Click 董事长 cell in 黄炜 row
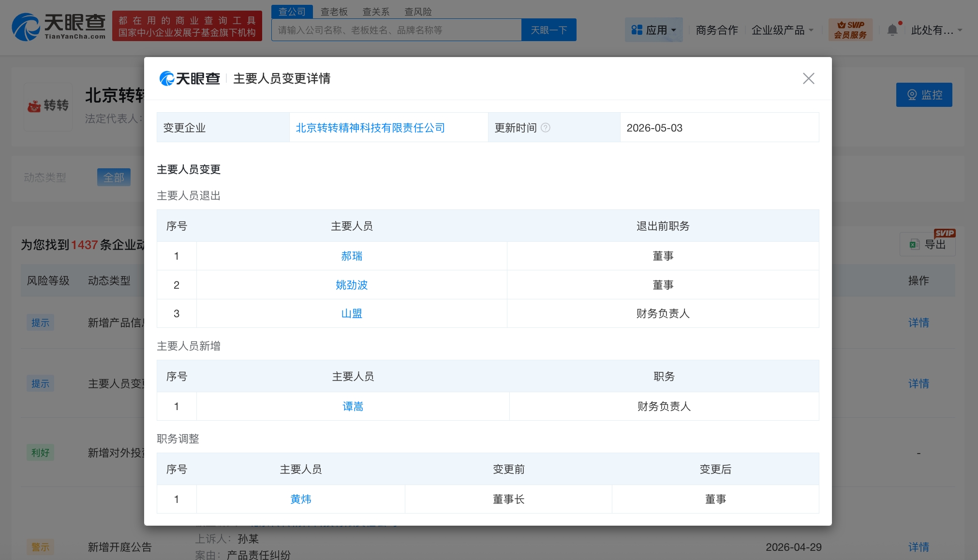Viewport: 978px width, 560px height. 508,499
